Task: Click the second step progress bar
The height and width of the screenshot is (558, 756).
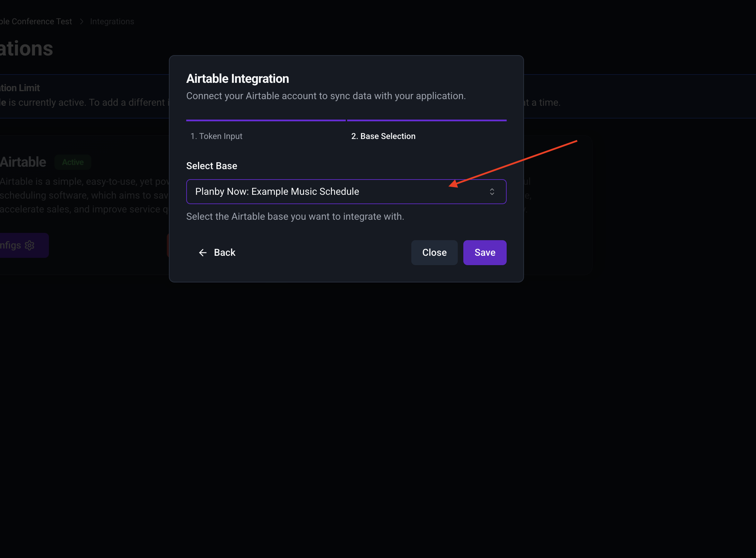Action: [427, 120]
